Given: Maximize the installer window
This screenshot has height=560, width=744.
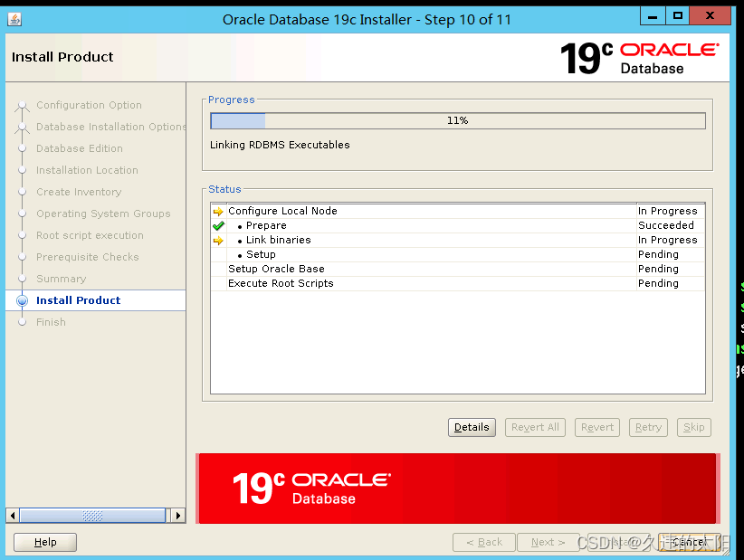Looking at the screenshot, I should [678, 16].
